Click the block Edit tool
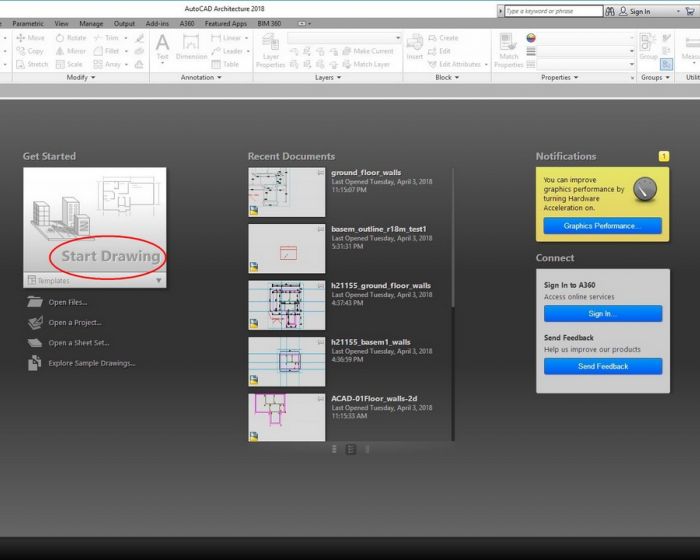700x560 pixels. pos(439,51)
